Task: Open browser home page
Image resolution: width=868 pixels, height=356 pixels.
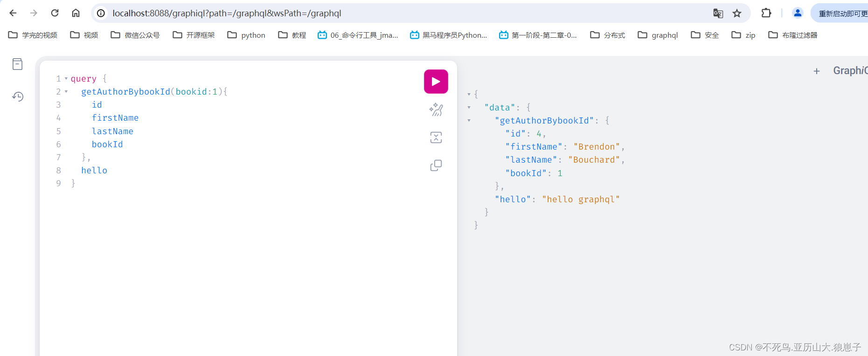Action: [76, 13]
